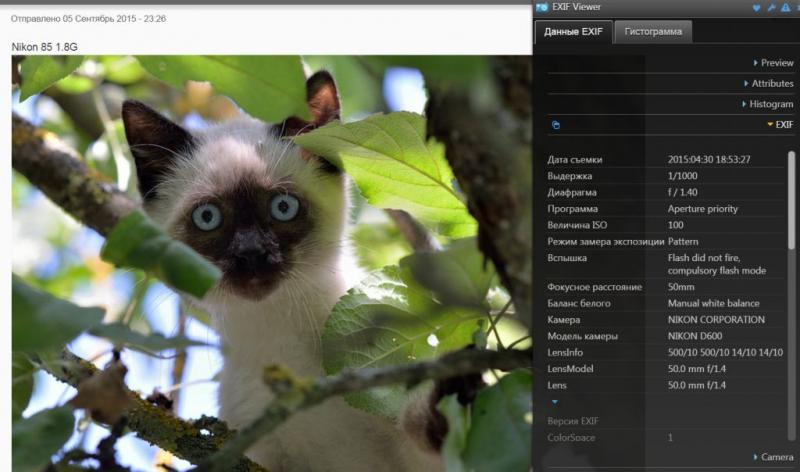
Task: Expand the Attributes section
Action: point(769,83)
